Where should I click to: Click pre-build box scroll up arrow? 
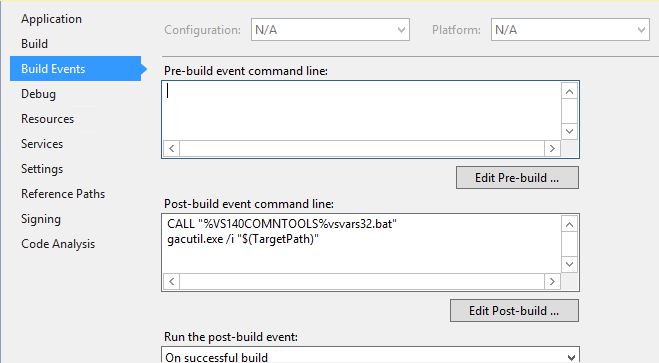coord(569,92)
